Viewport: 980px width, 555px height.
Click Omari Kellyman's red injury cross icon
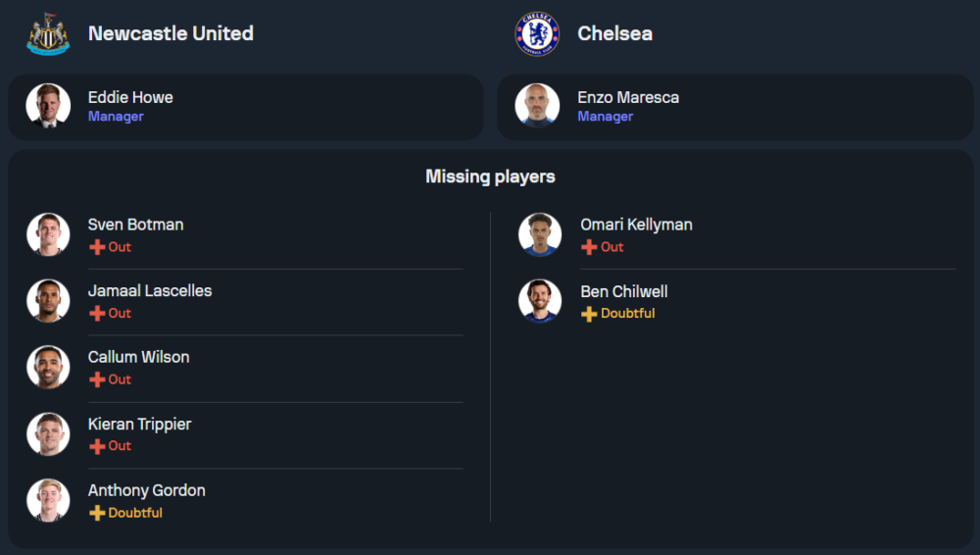pos(589,247)
